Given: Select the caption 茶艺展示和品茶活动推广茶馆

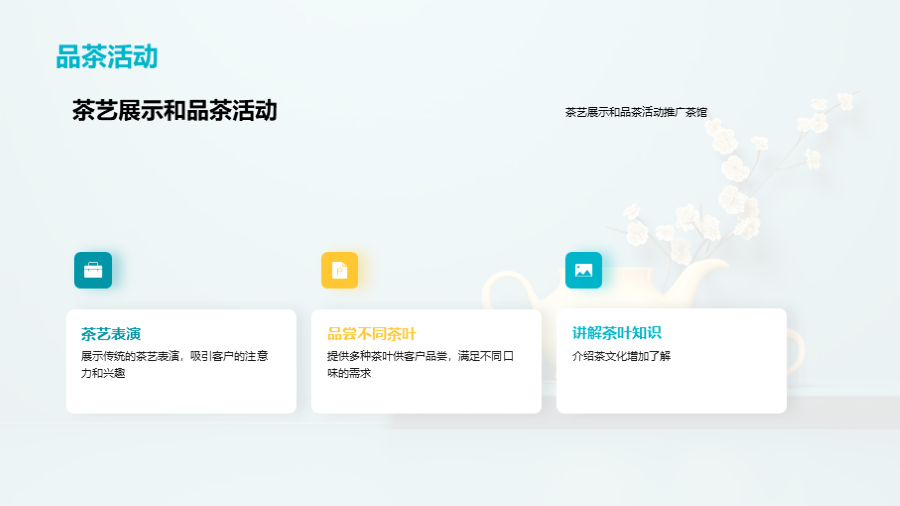Looking at the screenshot, I should pos(635,112).
